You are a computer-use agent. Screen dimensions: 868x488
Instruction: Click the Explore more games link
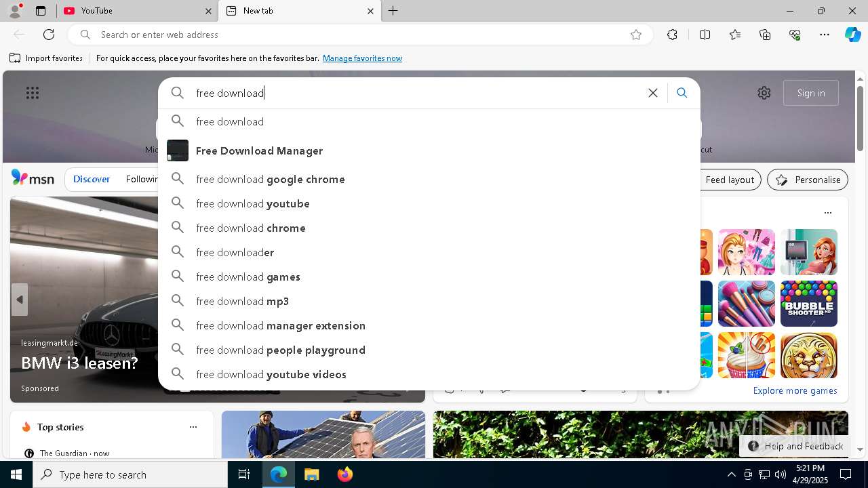pos(795,390)
